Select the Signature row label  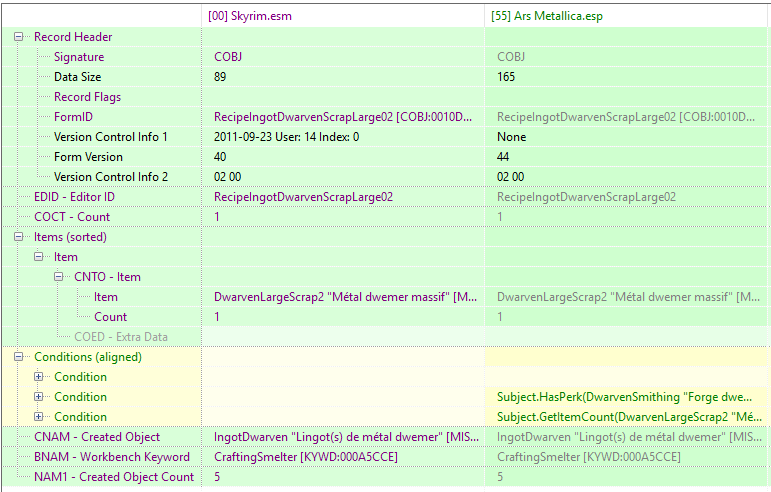click(79, 57)
